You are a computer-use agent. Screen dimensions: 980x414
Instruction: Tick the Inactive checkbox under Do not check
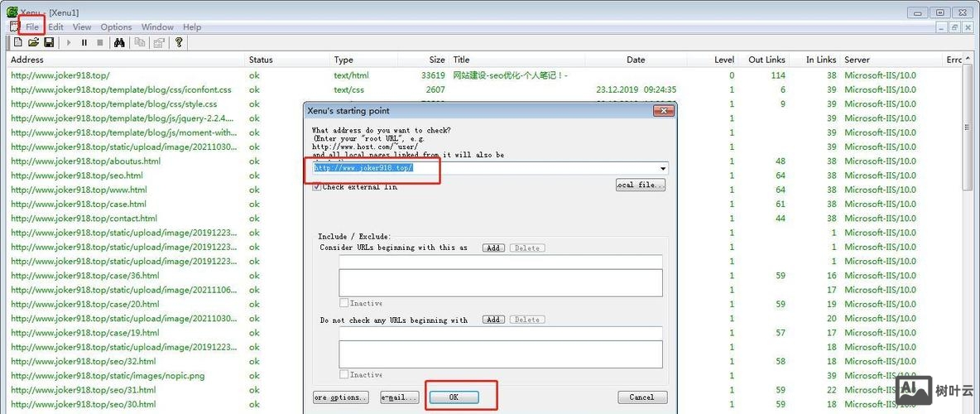coord(344,374)
